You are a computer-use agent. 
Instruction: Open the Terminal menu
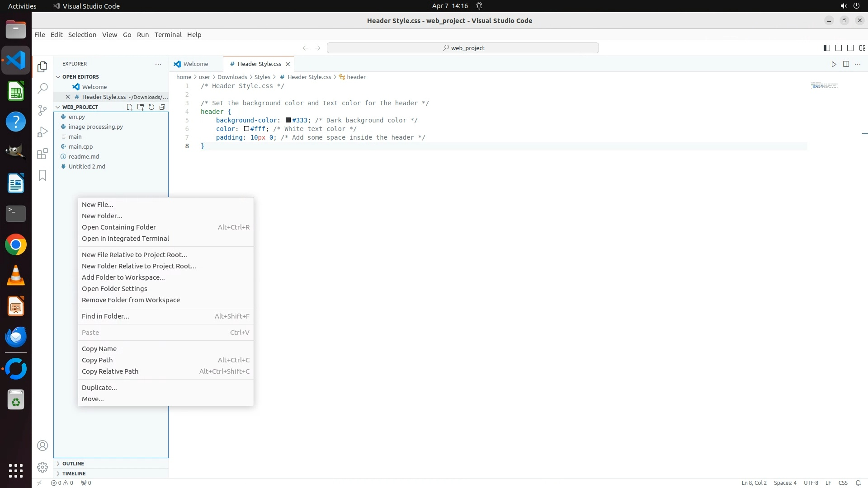click(168, 35)
